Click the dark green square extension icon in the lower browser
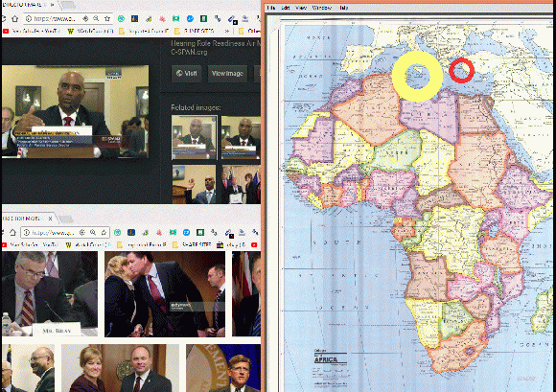 (200, 233)
